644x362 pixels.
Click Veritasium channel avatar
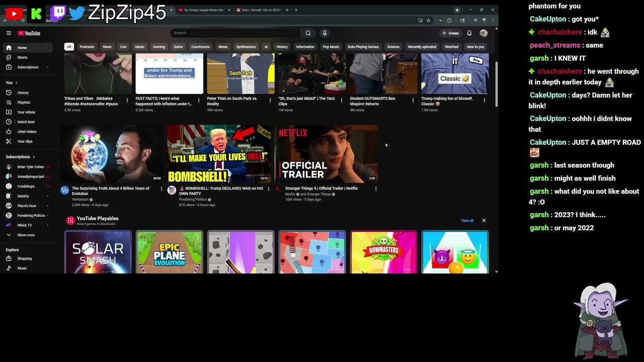pos(65,190)
